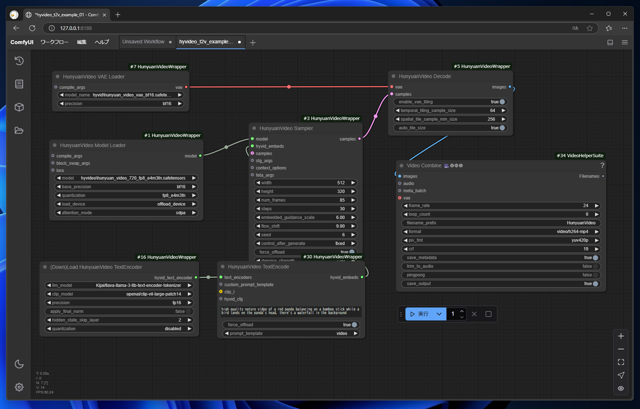Viewport: 640px width, 409px height.
Task: Click the blue 実行 run button
Action: 420,314
